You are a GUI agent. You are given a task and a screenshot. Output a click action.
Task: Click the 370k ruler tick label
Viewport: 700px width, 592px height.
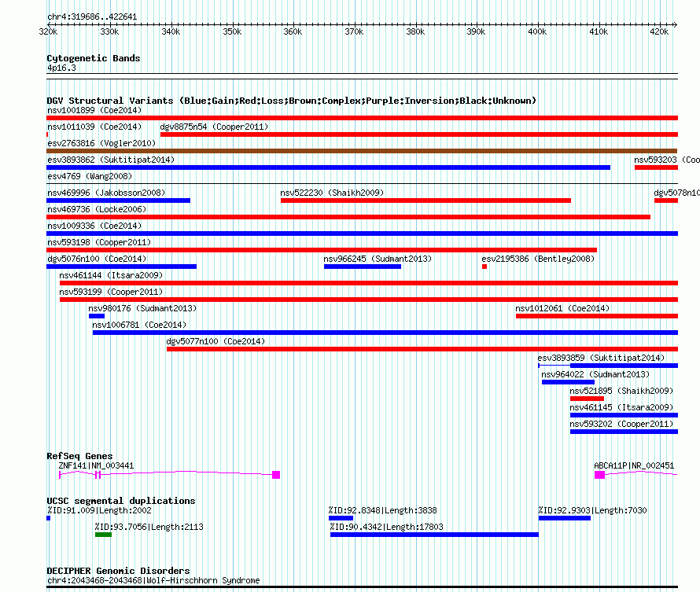[354, 32]
